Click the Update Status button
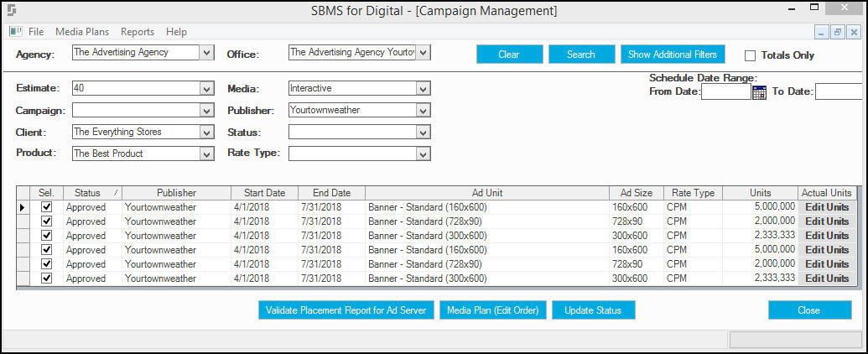 point(594,310)
